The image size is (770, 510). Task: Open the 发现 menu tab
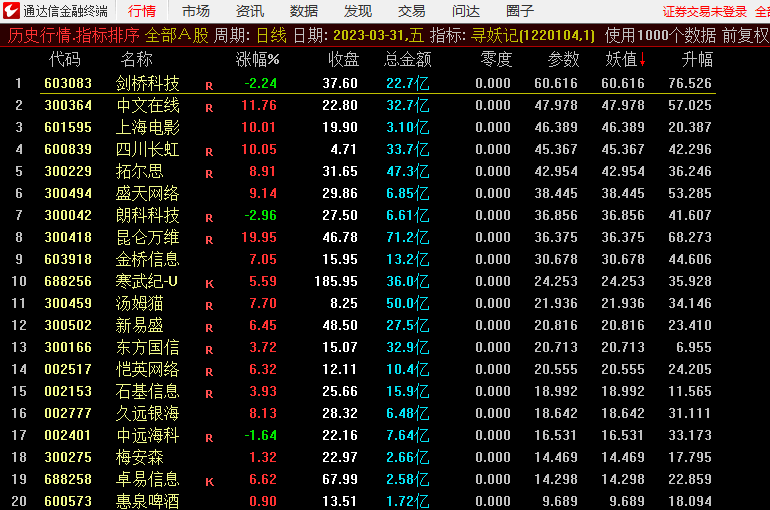[x=358, y=11]
